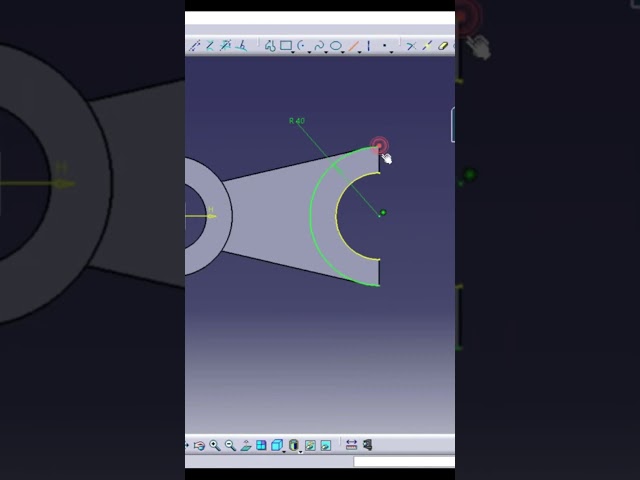640x480 pixels.
Task: Toggle the Dimensional Constraints icon
Action: [x=226, y=46]
